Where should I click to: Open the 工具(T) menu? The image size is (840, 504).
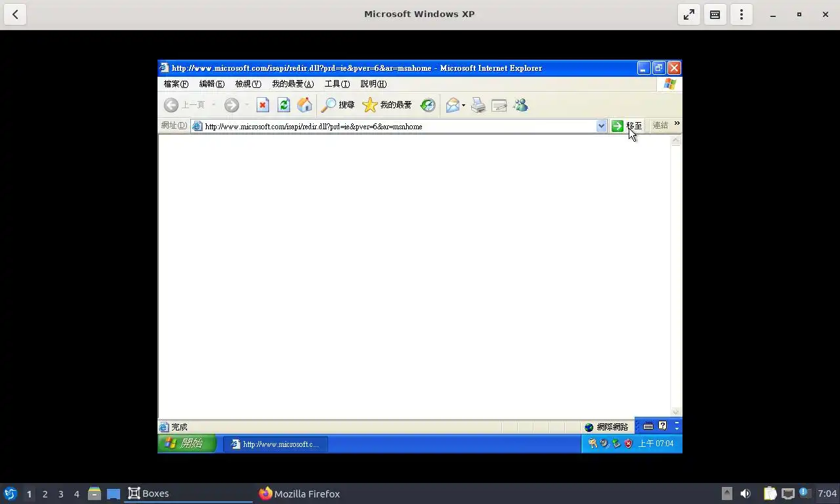pos(337,84)
